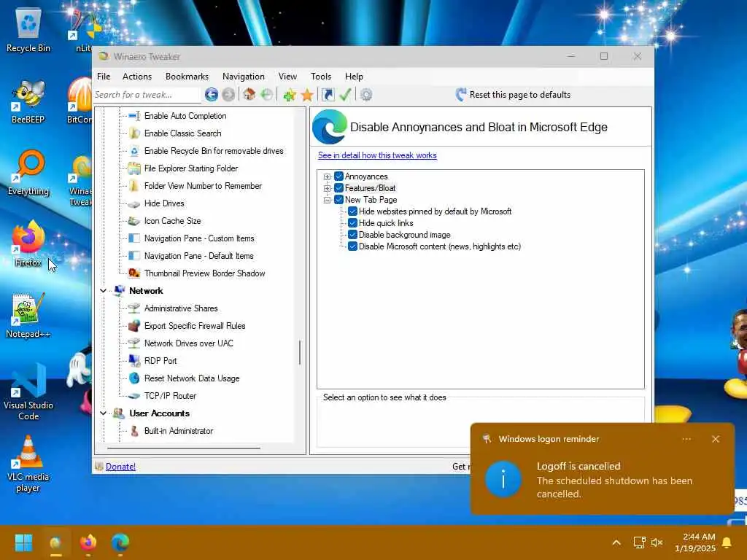Click the muted volume tray icon
Viewport: 747px width, 560px height.
657,542
